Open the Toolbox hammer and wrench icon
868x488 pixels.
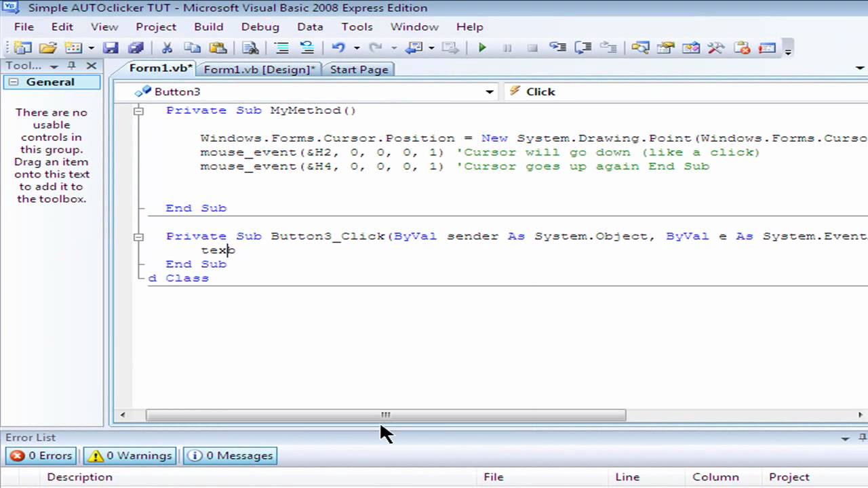click(716, 48)
